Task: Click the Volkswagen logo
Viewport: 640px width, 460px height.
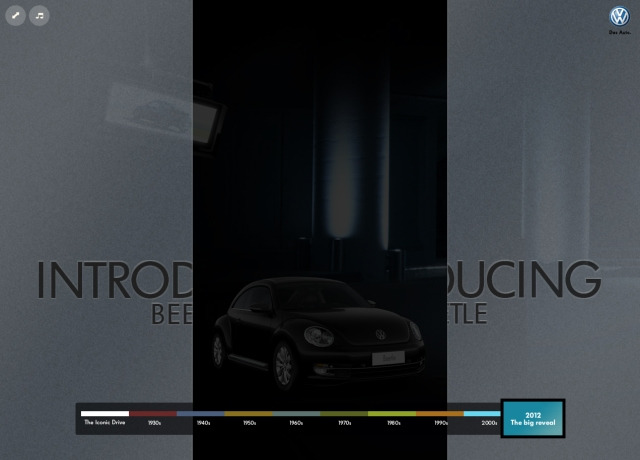Action: point(620,17)
